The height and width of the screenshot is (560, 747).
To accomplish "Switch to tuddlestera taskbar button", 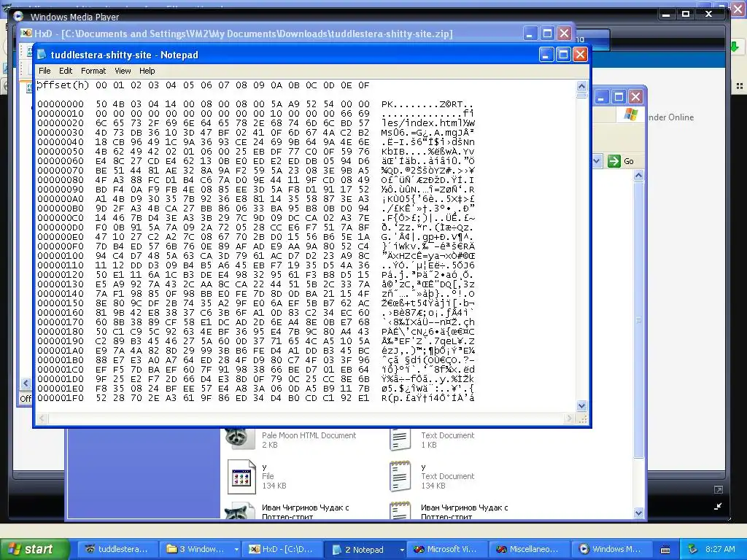I will [x=117, y=549].
